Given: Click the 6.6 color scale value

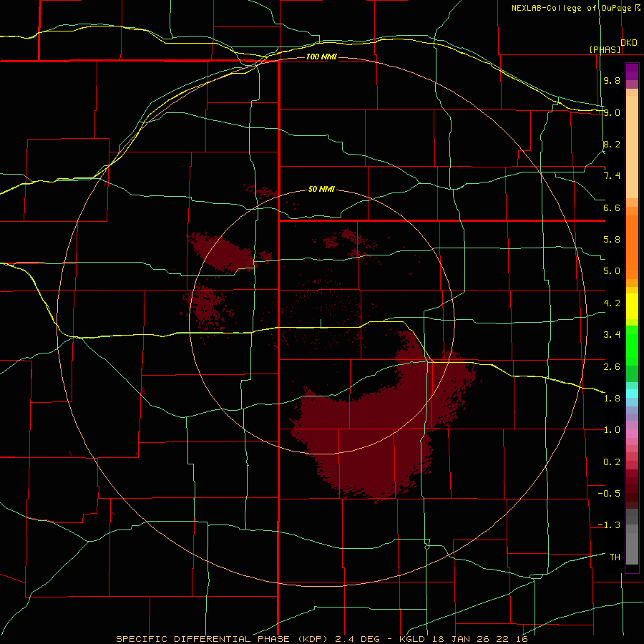Looking at the screenshot, I should point(612,208).
